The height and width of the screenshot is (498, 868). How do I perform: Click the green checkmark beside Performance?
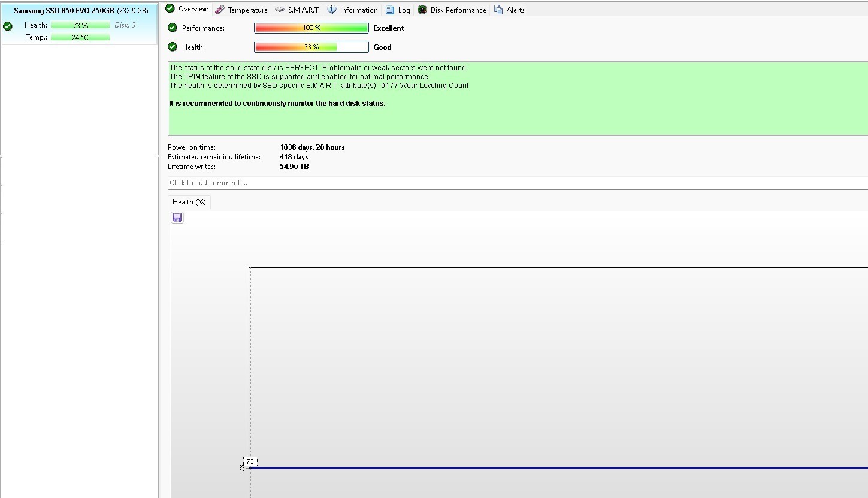(x=173, y=28)
